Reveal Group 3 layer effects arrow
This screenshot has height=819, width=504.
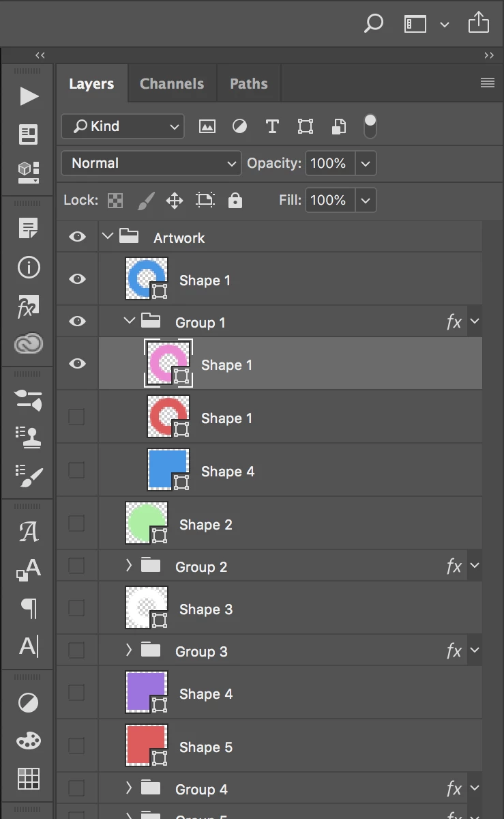(x=475, y=650)
